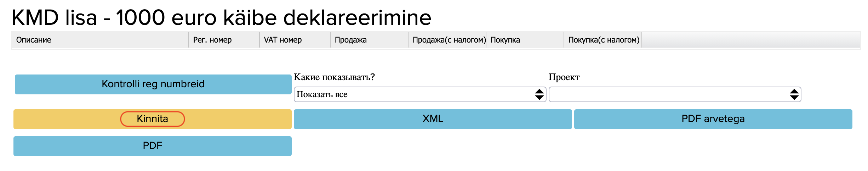This screenshot has width=868, height=171.
Task: Confirm with the Kinnita button
Action: tap(153, 119)
